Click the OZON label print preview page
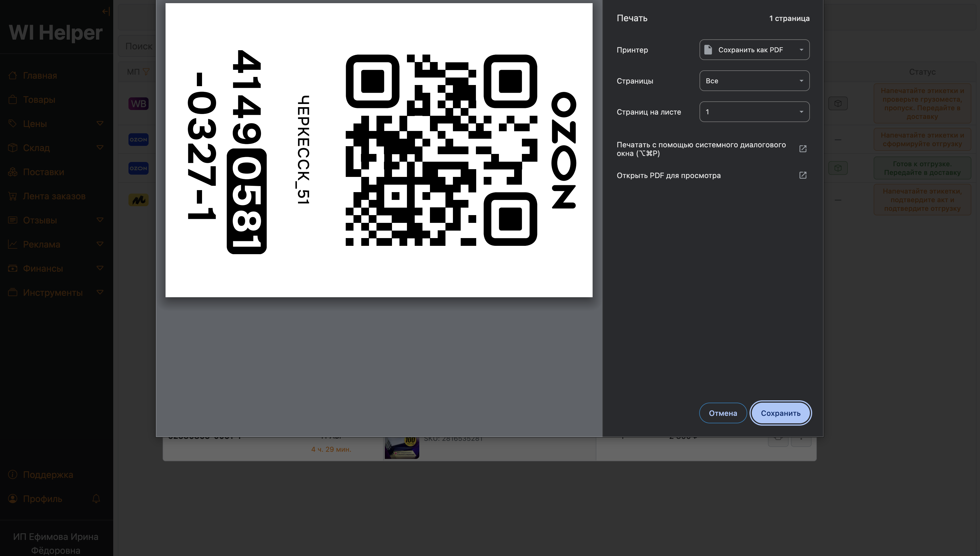The image size is (980, 556). [379, 150]
